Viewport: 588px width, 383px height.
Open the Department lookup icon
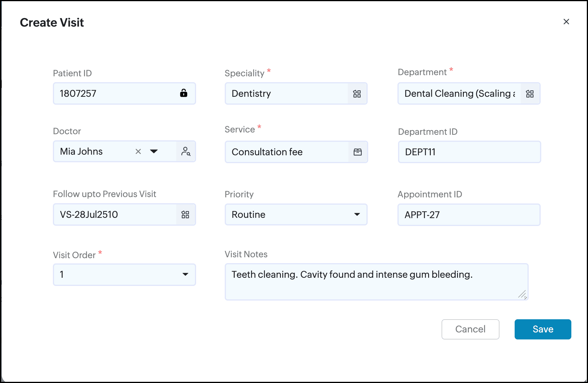pos(530,94)
